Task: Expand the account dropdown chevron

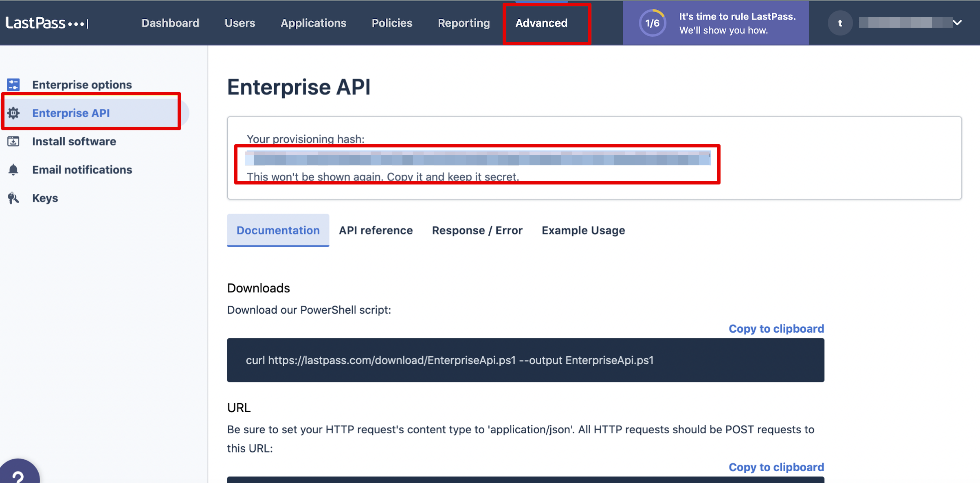Action: tap(957, 23)
